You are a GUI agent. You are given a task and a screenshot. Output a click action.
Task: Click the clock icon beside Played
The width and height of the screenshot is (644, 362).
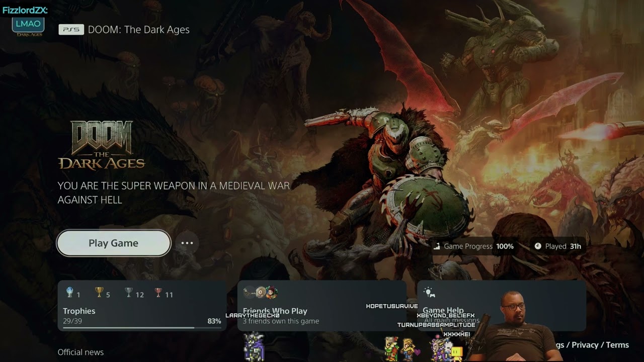(x=538, y=246)
